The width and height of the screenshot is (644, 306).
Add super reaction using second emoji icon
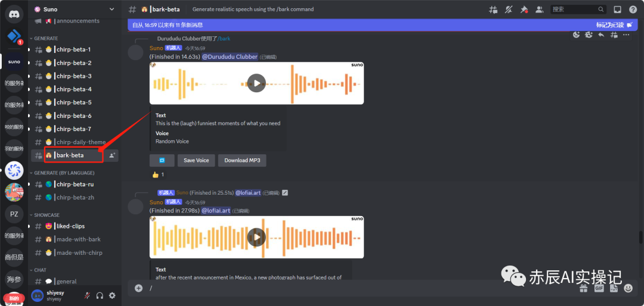[589, 35]
